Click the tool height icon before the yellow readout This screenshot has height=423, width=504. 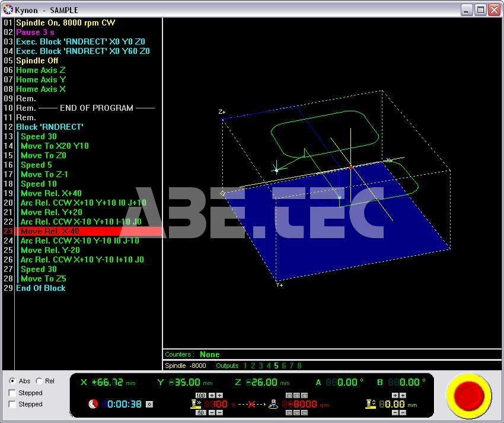pos(371,404)
